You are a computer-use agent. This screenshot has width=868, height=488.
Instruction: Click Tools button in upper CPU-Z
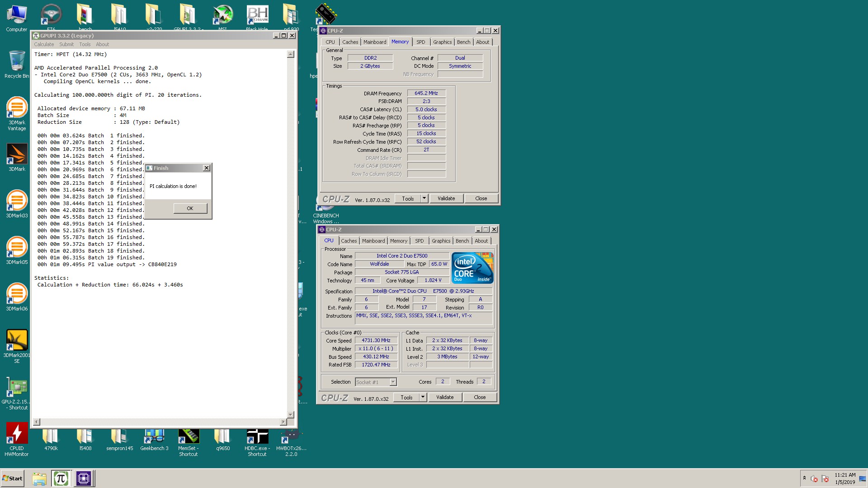(408, 198)
